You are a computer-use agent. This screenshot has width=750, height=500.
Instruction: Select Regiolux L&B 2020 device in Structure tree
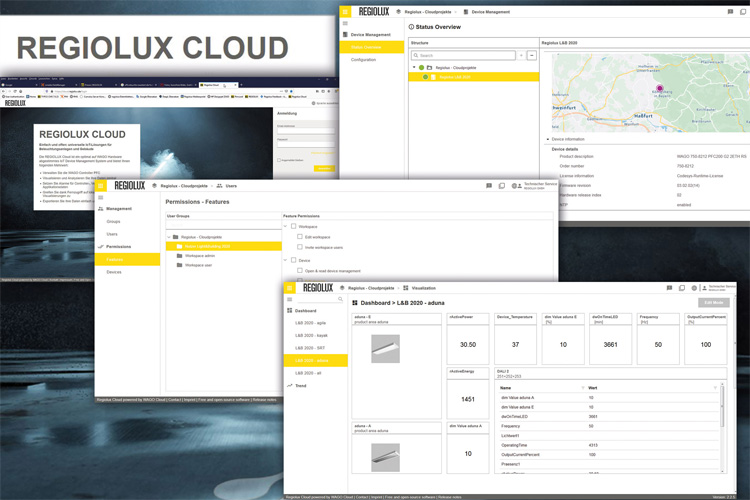[474, 77]
